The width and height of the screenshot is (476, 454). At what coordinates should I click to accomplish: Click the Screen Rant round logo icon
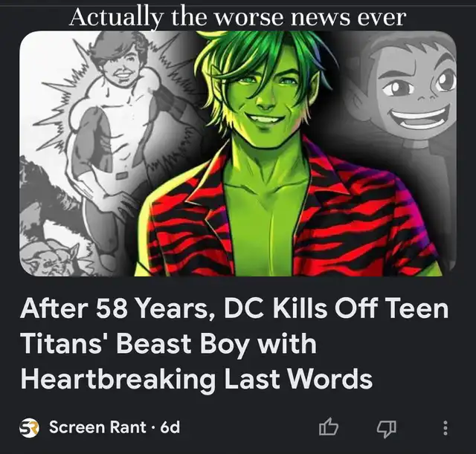(29, 427)
